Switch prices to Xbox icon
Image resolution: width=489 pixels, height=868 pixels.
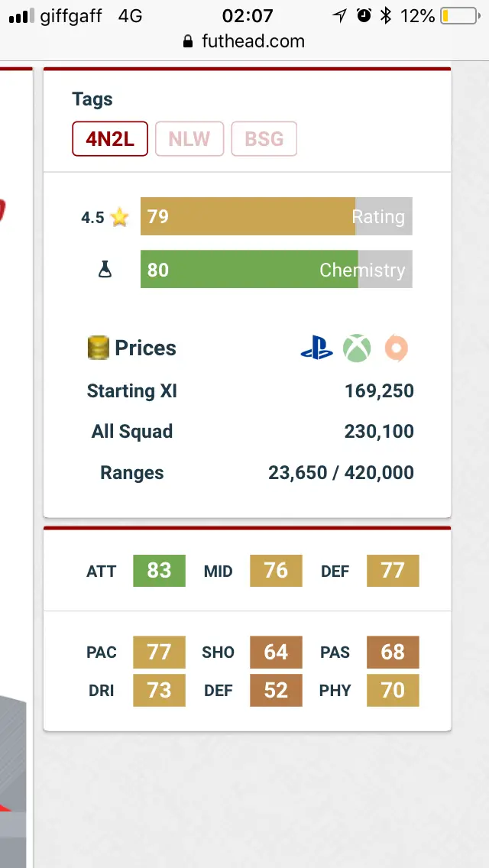coord(357,348)
